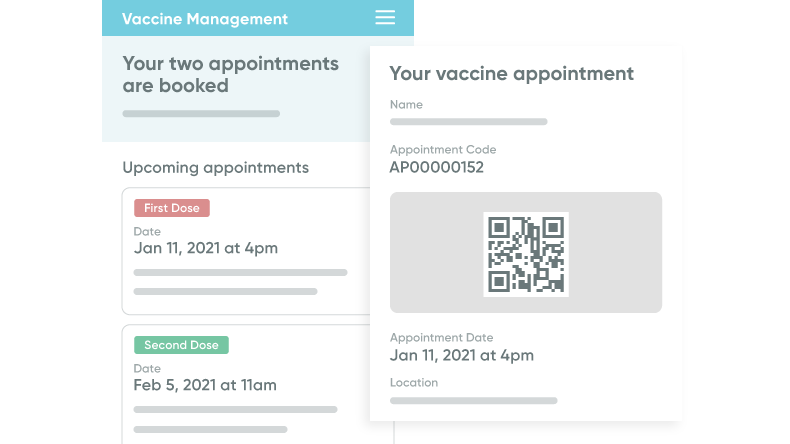Image resolution: width=790 pixels, height=444 pixels.
Task: Click the Name field placeholder bar
Action: click(x=468, y=122)
